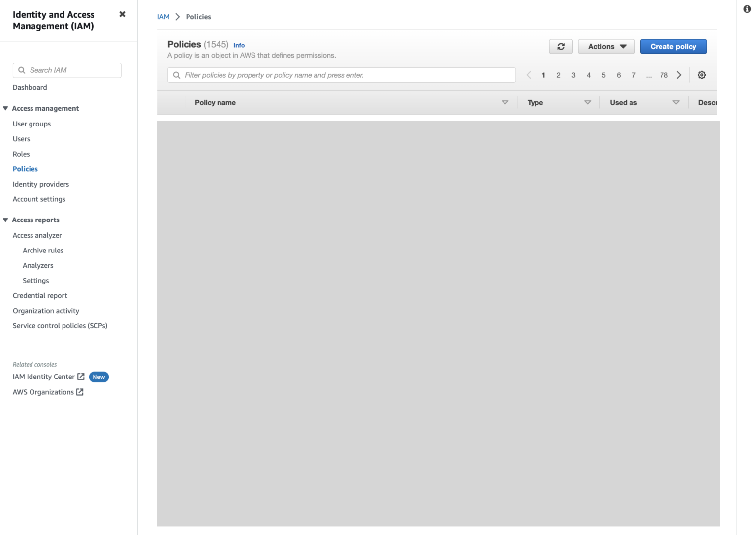Navigate to Credential report
The image size is (756, 535).
tap(40, 295)
